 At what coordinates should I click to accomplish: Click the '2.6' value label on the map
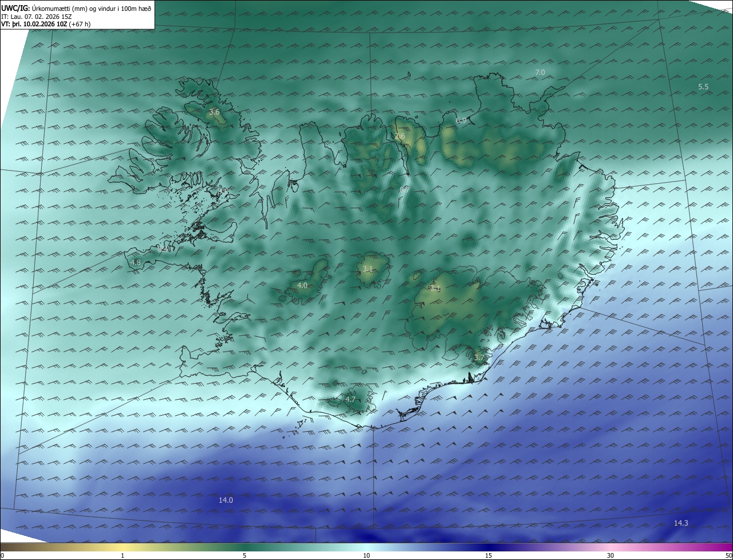pyautogui.click(x=400, y=136)
